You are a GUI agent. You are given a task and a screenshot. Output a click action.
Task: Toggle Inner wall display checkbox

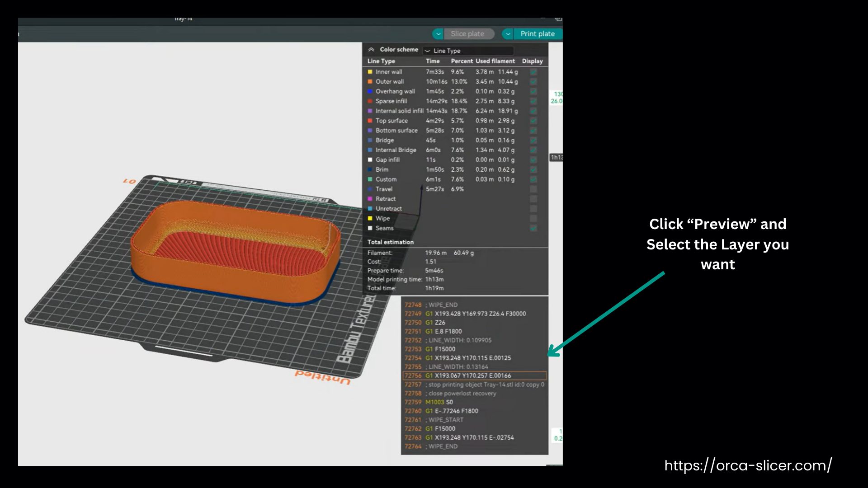pyautogui.click(x=533, y=72)
